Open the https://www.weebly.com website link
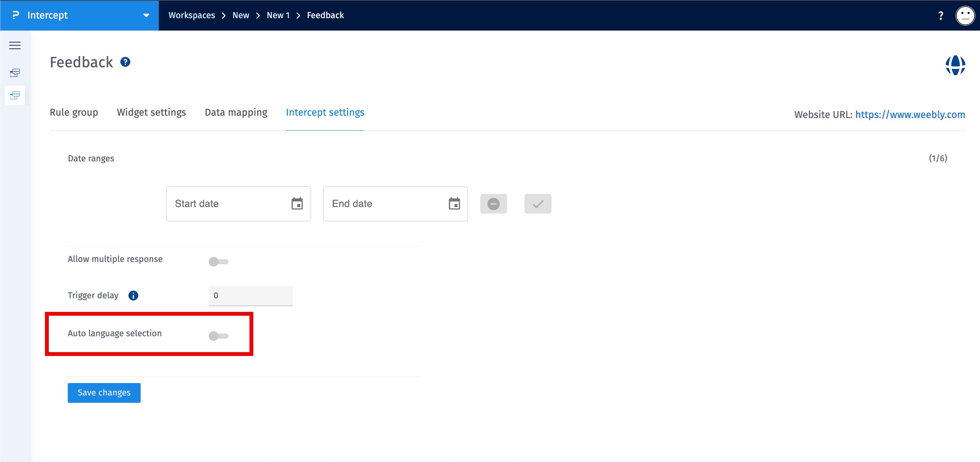The image size is (980, 462). click(x=910, y=115)
